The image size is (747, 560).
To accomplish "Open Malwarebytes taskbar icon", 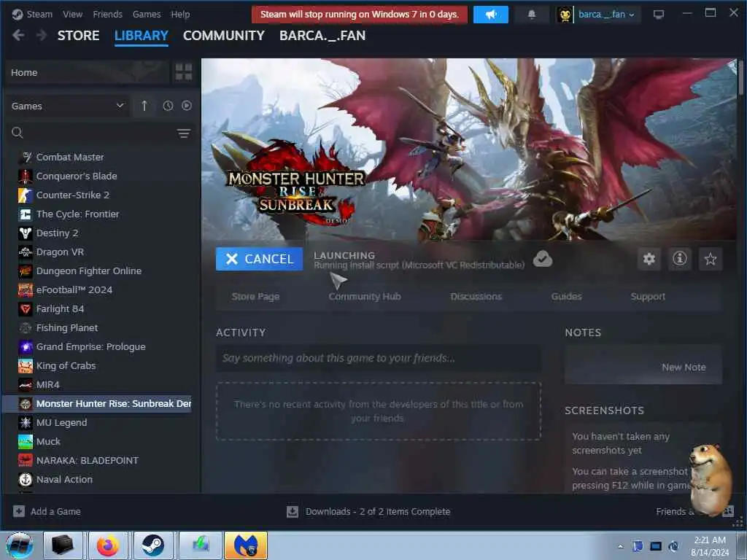I will 246,545.
